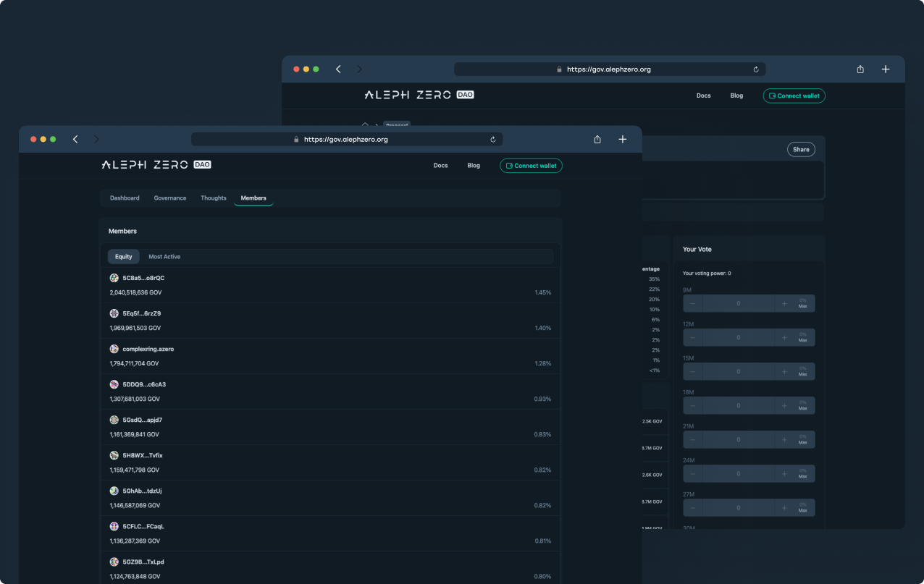Switch to the Thoughts tab
The image size is (924, 584).
coord(214,198)
